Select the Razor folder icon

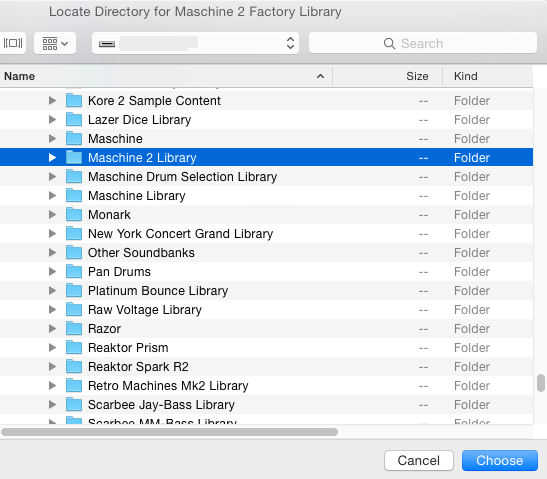[74, 329]
